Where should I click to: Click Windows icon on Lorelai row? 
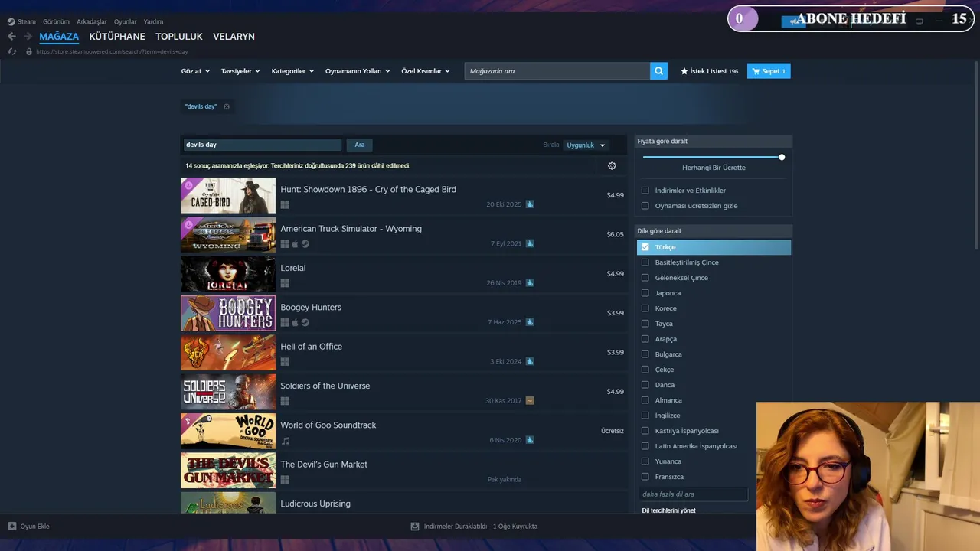tap(285, 283)
